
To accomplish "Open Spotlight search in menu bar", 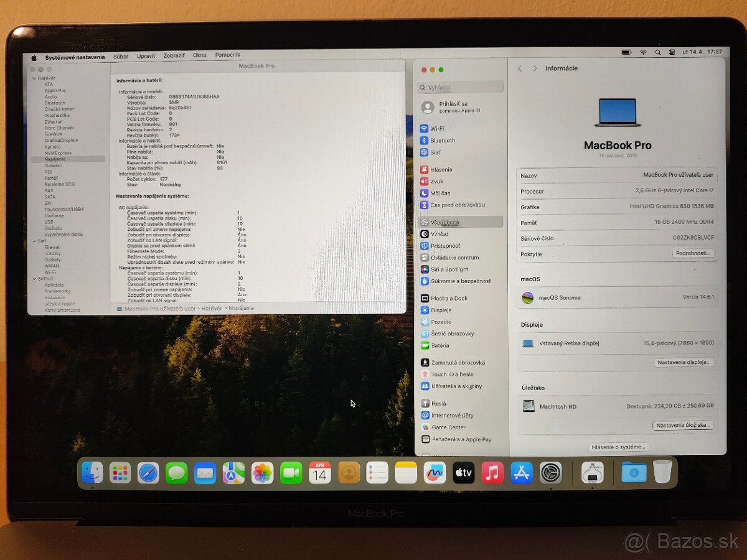I will (x=658, y=53).
